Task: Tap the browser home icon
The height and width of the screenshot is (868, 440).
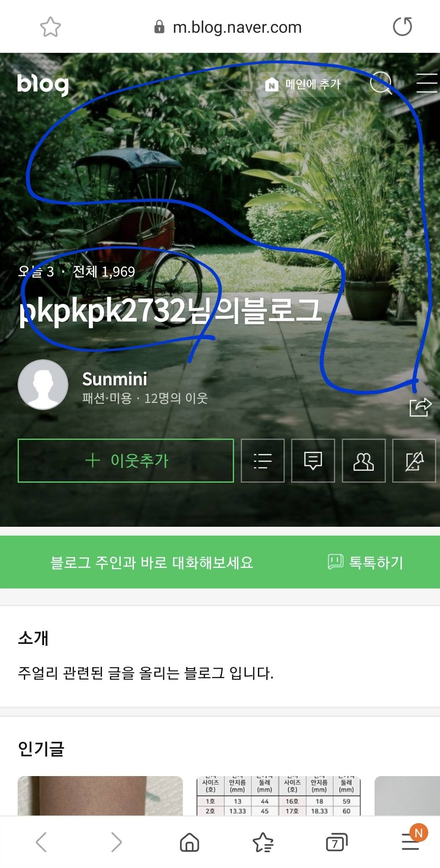Action: pyautogui.click(x=190, y=842)
